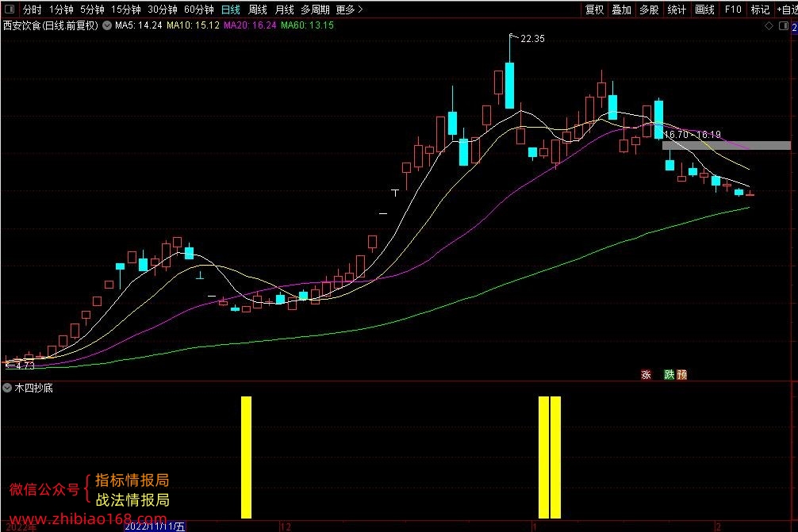Click the MA5: 14.24 indicator value

pyautogui.click(x=139, y=25)
